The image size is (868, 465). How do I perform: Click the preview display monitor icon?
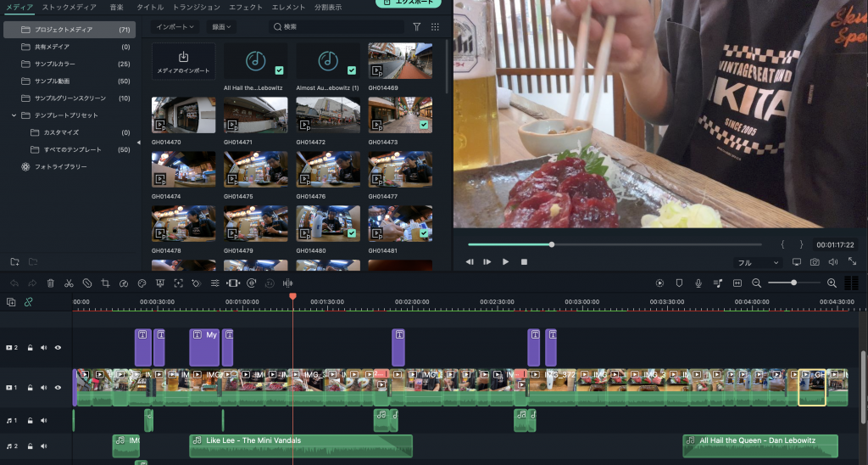(797, 262)
